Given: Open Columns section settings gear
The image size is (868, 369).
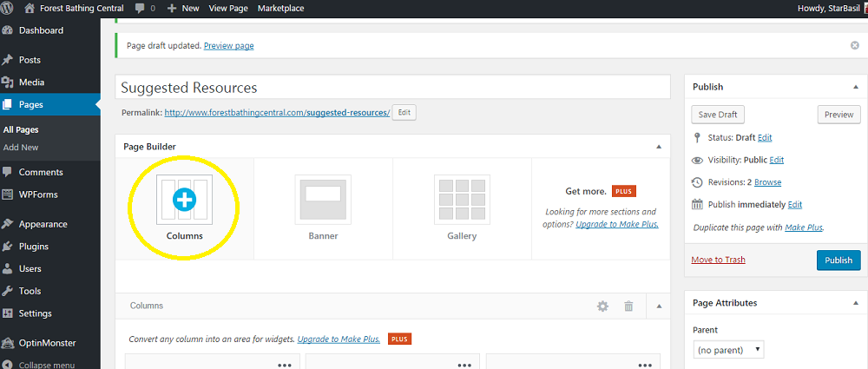Looking at the screenshot, I should [602, 306].
